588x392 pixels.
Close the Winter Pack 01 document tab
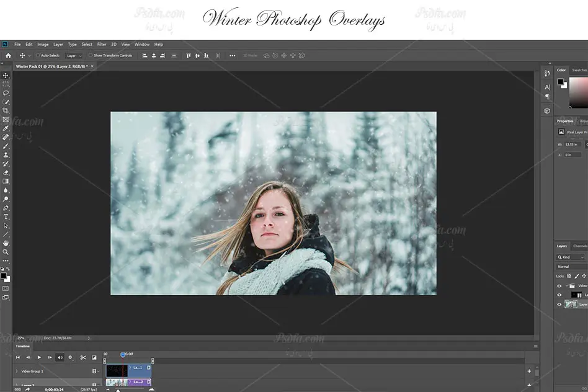(x=92, y=66)
